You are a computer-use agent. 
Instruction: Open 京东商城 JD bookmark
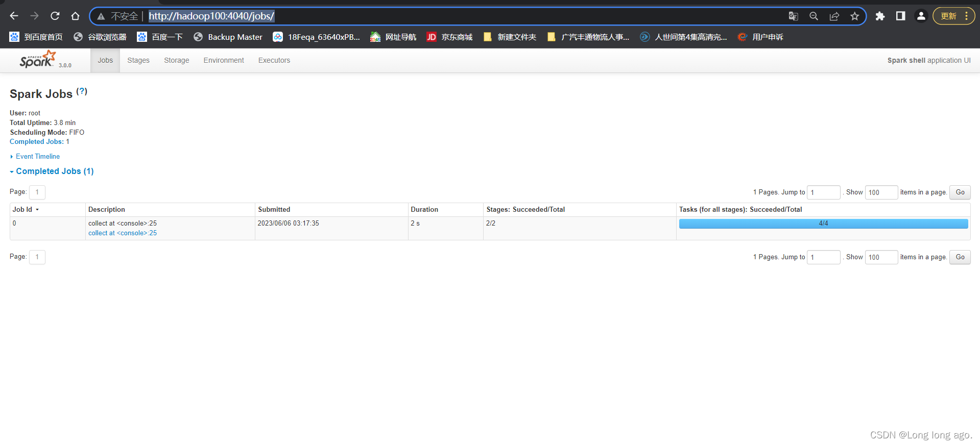(x=449, y=37)
